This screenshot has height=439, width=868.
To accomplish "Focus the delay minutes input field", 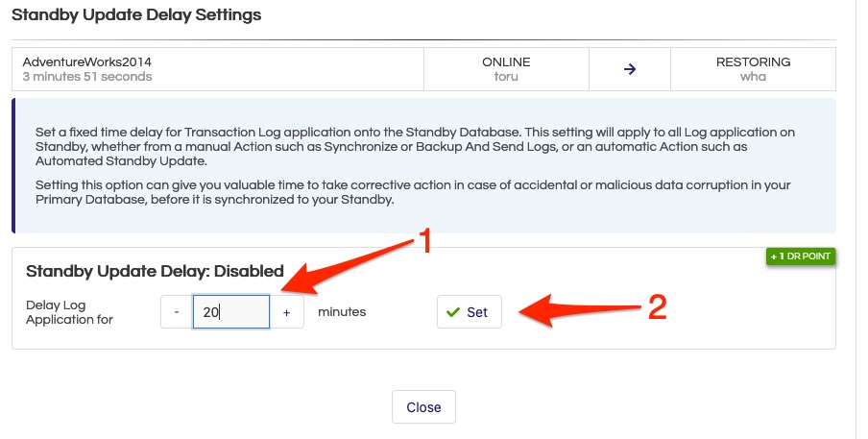I will [x=230, y=312].
